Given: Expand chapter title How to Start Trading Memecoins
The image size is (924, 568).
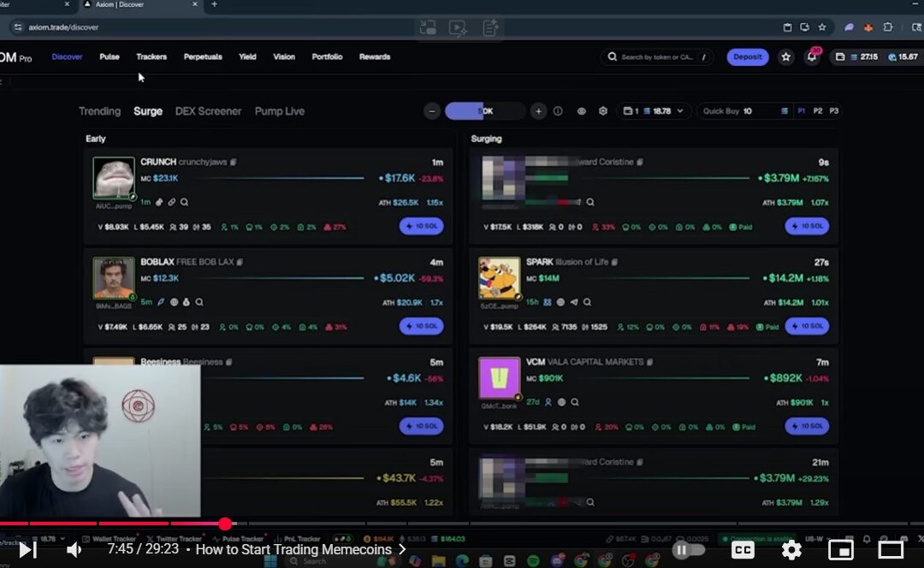Looking at the screenshot, I should click(300, 550).
